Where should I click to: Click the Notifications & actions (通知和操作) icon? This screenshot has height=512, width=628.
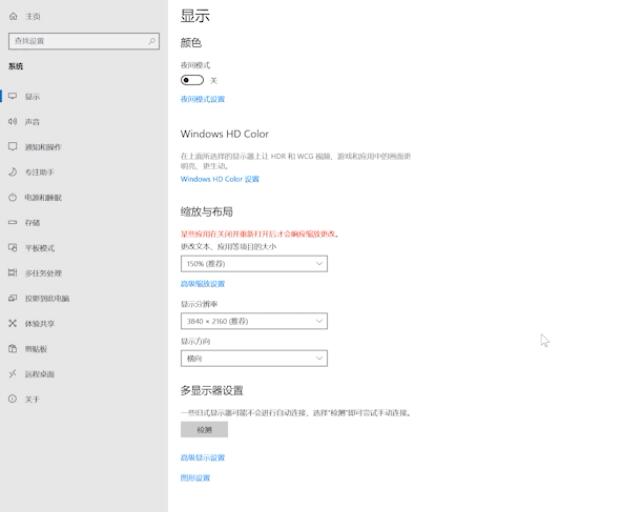[x=13, y=147]
